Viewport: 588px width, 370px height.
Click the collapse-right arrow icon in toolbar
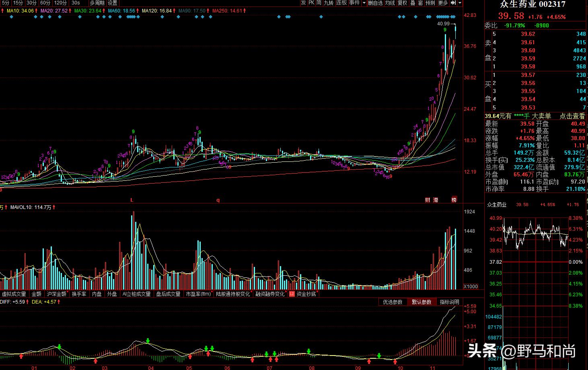tap(453, 3)
